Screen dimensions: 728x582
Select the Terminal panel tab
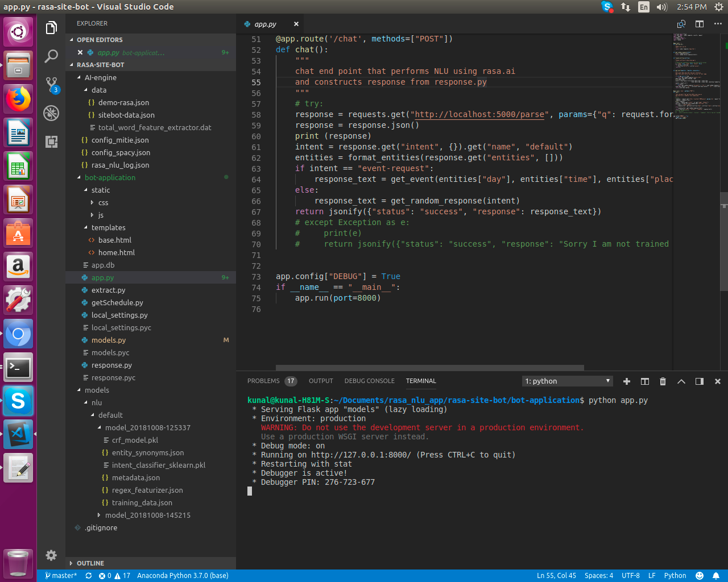(x=421, y=381)
